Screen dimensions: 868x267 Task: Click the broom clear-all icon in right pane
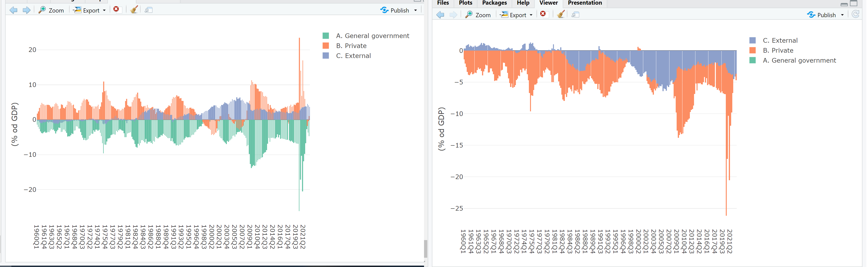coord(561,14)
